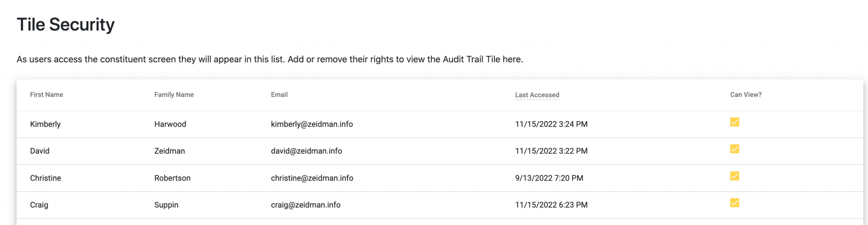868x225 pixels.
Task: Click david@zeidman.info email address
Action: coord(306,151)
